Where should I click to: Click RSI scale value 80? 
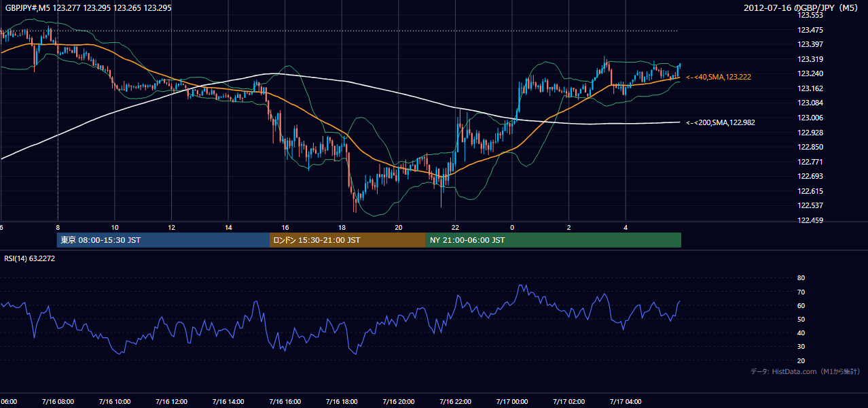(x=801, y=278)
